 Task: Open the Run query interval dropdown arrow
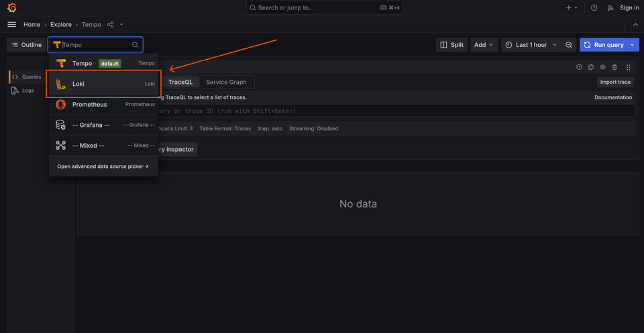click(633, 45)
